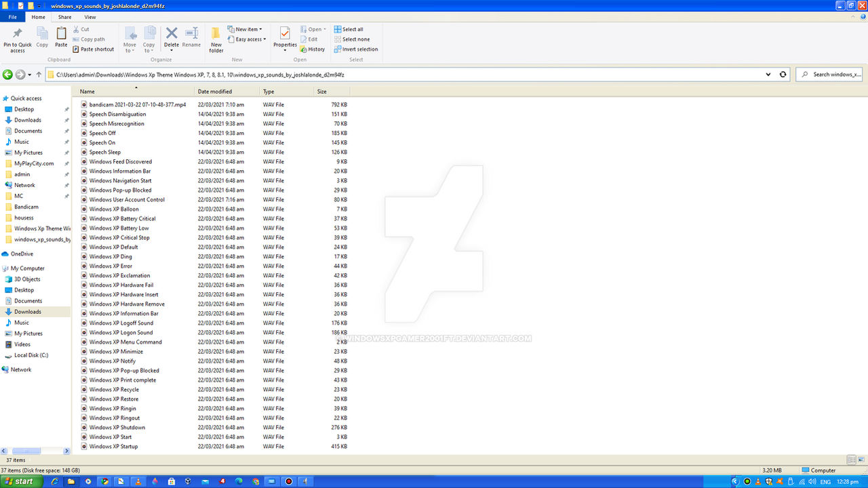Click the Edit ribbon button
The width and height of the screenshot is (868, 488).
pyautogui.click(x=308, y=39)
